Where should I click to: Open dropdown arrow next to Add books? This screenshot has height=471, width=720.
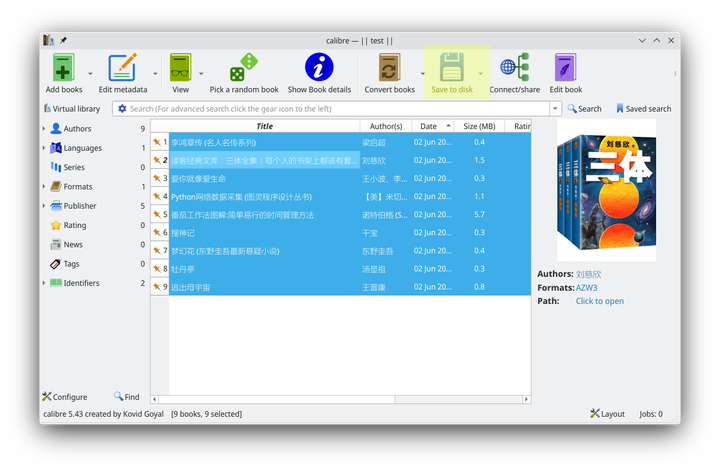coord(90,74)
